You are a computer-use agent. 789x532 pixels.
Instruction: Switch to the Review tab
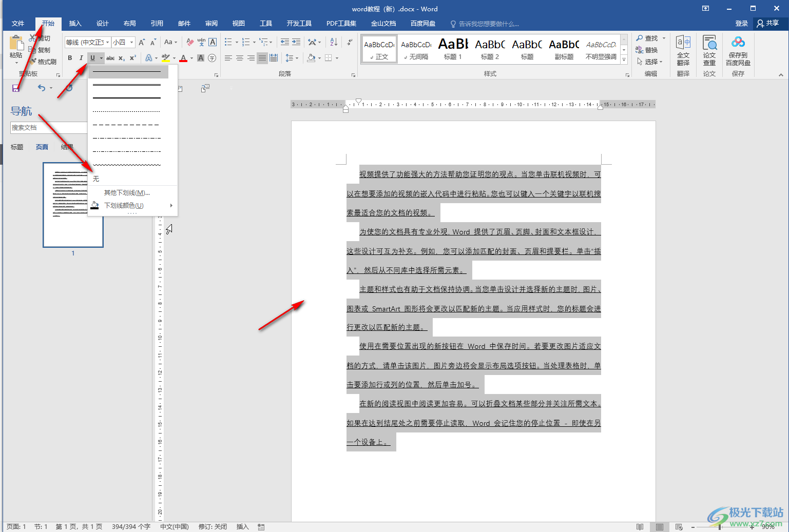pyautogui.click(x=211, y=24)
